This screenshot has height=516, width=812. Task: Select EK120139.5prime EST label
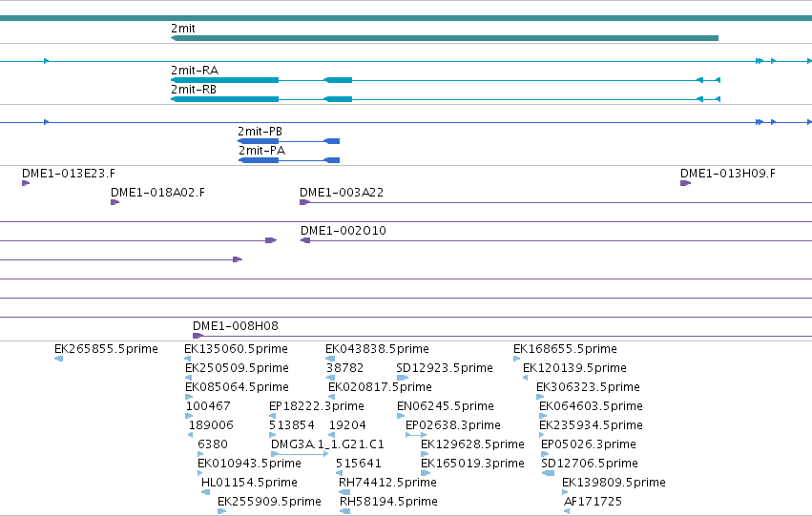pos(574,368)
